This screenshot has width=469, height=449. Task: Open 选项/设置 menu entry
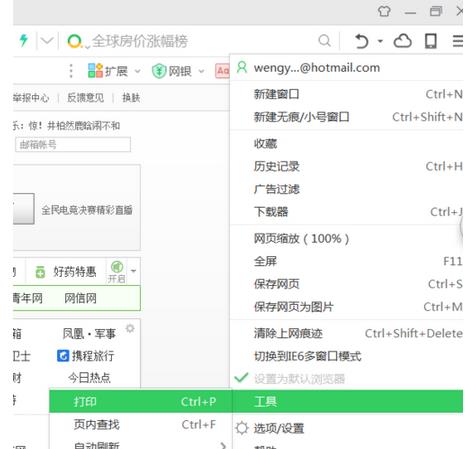(x=347, y=428)
